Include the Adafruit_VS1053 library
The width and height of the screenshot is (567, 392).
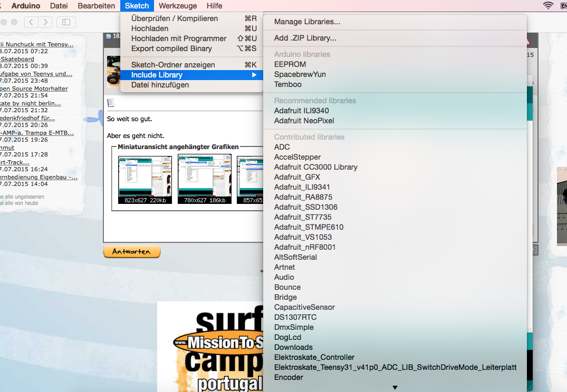tap(395, 238)
